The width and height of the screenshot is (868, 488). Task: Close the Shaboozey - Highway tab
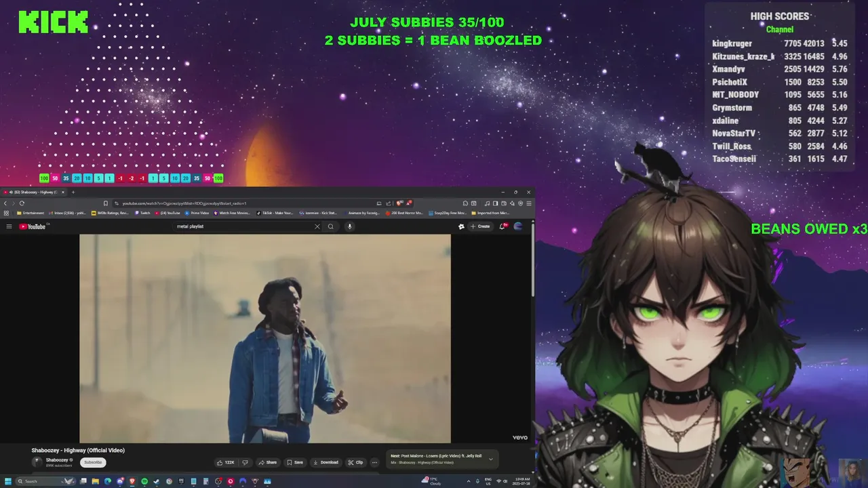coord(63,192)
